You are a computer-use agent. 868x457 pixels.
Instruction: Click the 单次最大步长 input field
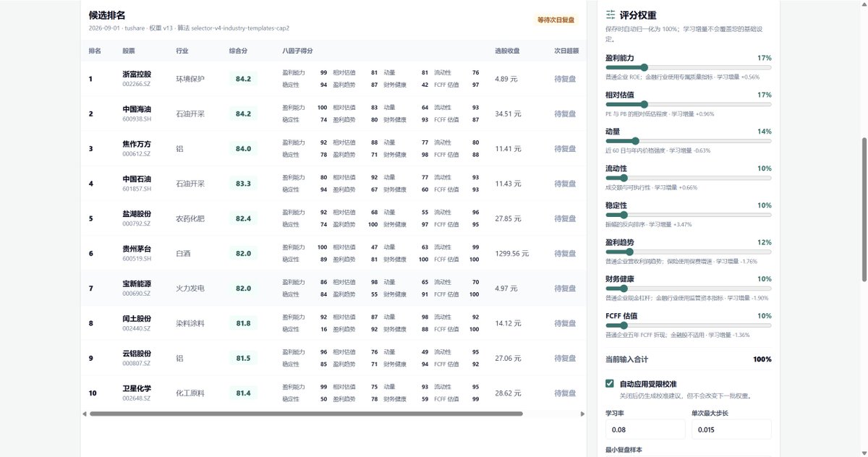coord(731,430)
